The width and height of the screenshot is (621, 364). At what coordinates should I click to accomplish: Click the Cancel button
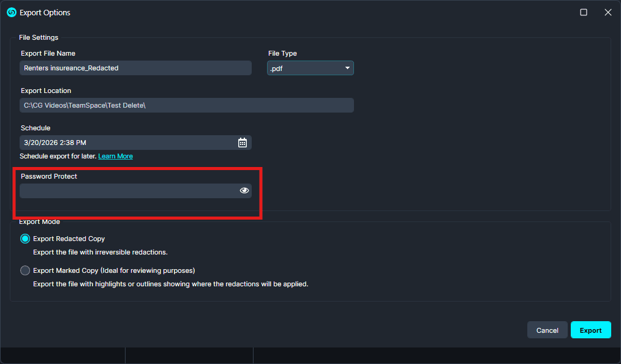point(547,330)
